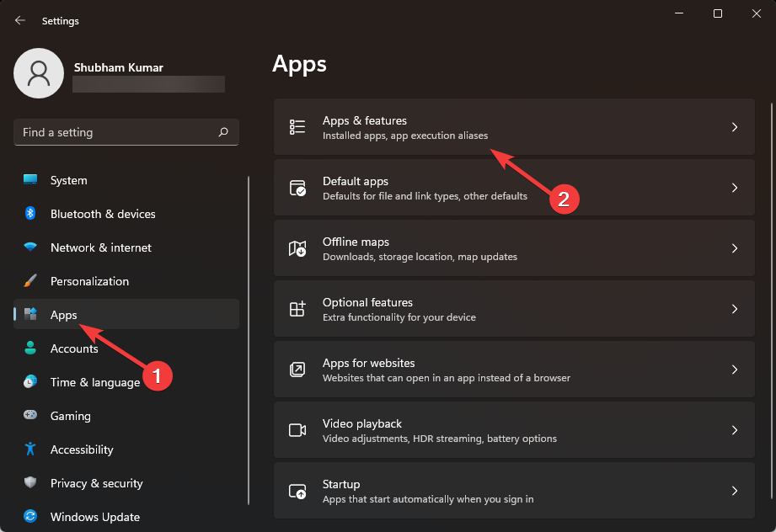776x532 pixels.
Task: Click the Video playback icon
Action: tap(297, 429)
